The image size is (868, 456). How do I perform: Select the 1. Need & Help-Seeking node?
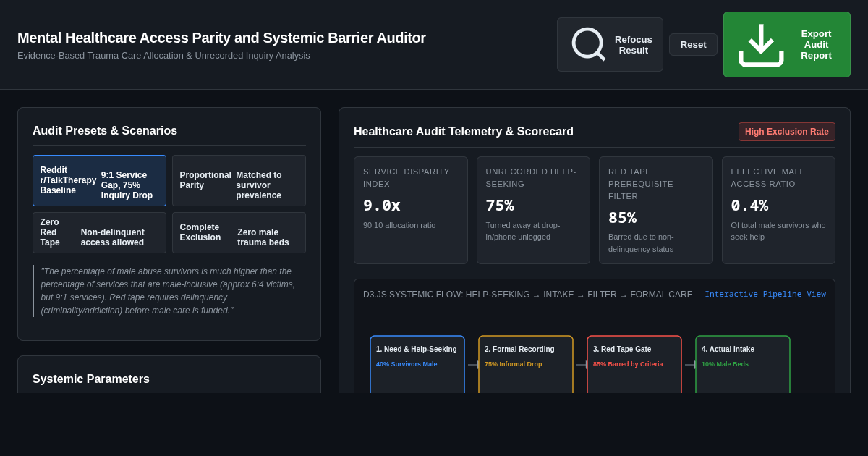[x=417, y=364]
